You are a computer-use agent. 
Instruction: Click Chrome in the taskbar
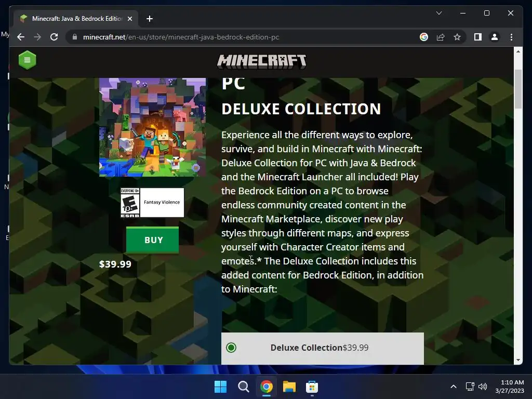click(x=267, y=387)
